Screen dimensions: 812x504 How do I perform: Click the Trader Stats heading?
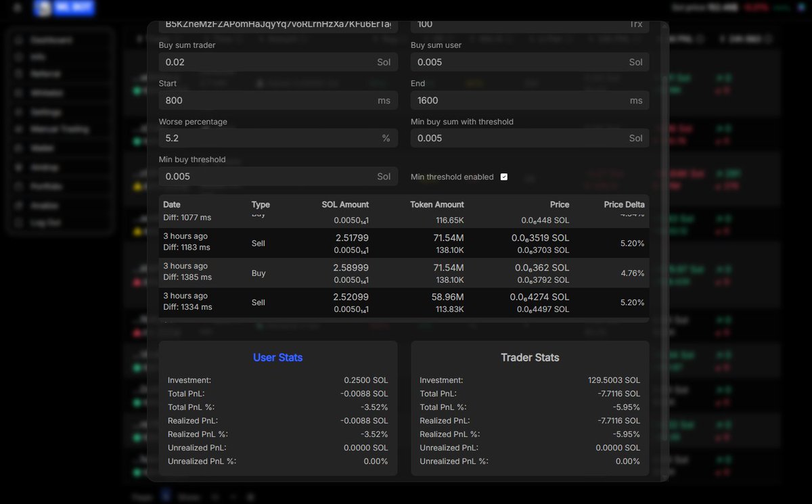(530, 357)
